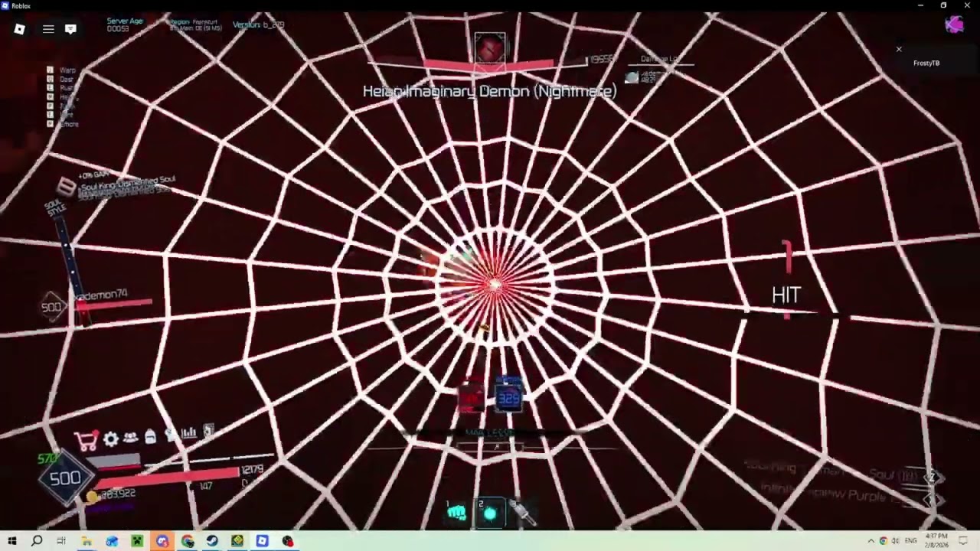980x551 pixels.
Task: Show hidden system tray icons
Action: [x=871, y=541]
